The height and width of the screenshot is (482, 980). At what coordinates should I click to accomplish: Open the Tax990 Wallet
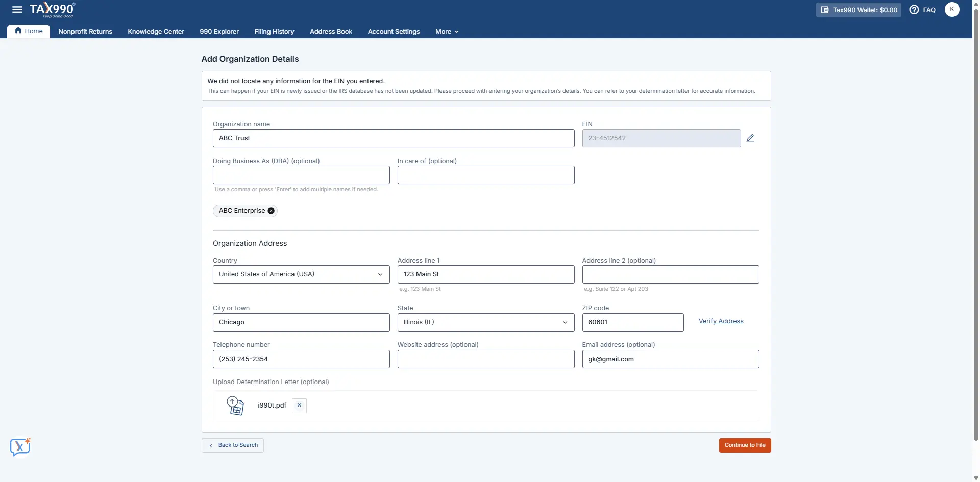pos(859,10)
